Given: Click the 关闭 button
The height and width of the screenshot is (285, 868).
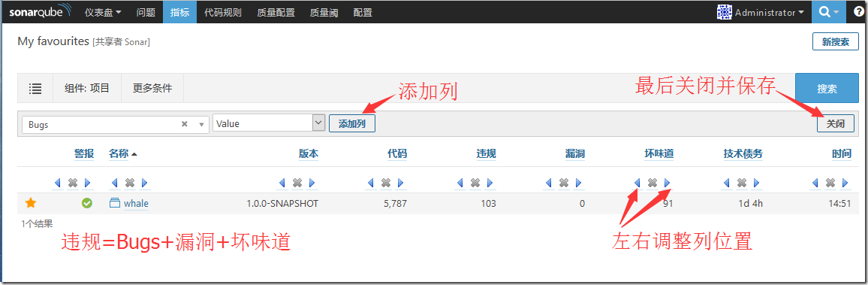Looking at the screenshot, I should click(x=836, y=123).
